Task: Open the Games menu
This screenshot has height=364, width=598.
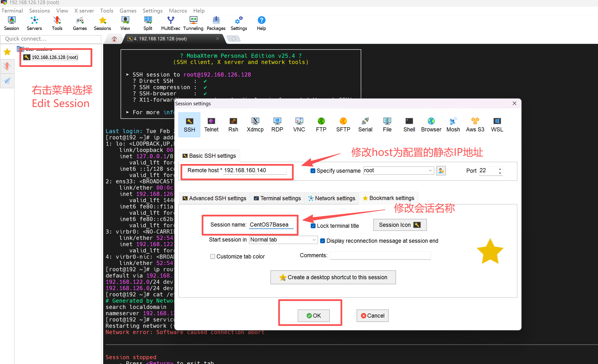Action: click(128, 11)
